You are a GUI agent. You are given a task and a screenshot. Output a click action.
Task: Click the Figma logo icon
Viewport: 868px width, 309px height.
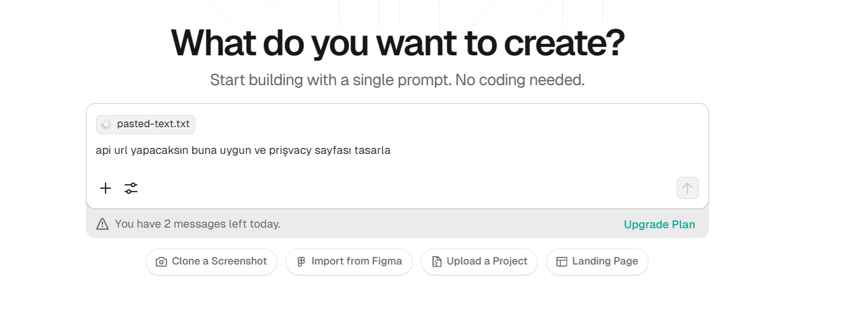pos(301,262)
